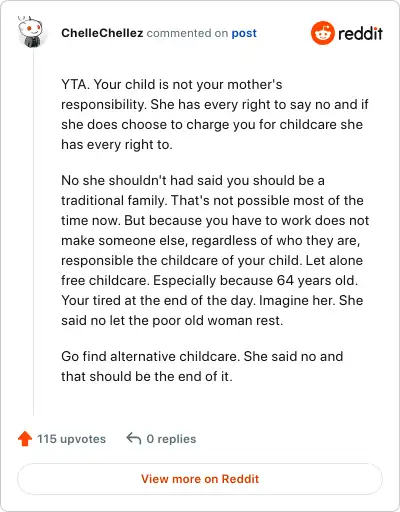Click the "Imagine her." sentence
Screen dimensions: 400x512
[x=297, y=300]
